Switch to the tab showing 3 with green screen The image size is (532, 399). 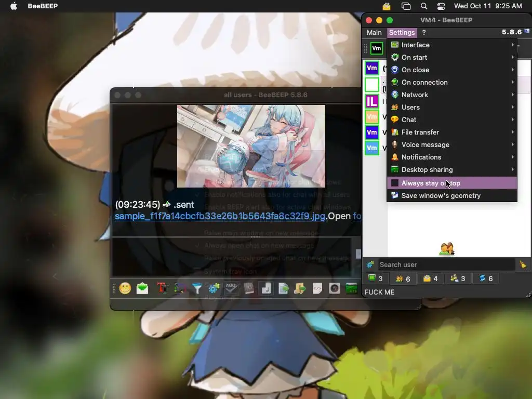(376, 278)
